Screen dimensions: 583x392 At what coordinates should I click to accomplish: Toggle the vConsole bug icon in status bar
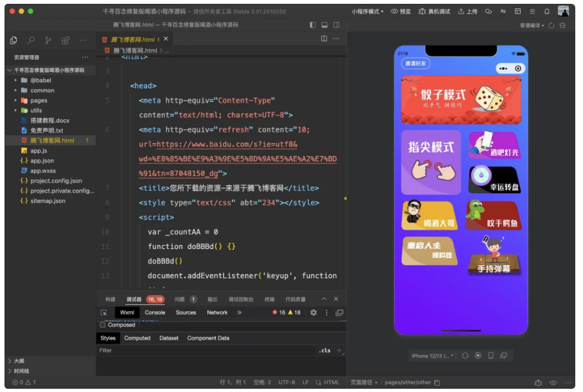click(538, 382)
